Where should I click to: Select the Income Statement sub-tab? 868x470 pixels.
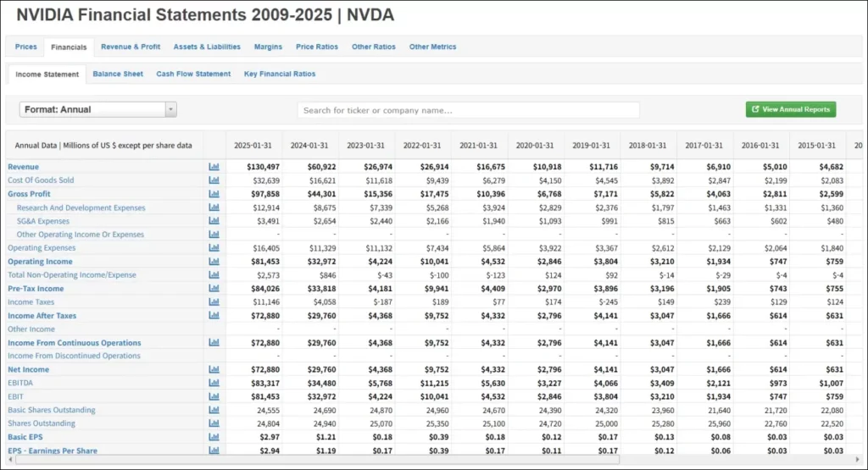[47, 74]
